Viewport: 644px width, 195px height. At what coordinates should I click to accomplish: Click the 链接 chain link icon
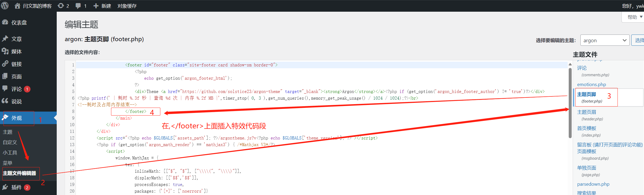pyautogui.click(x=5, y=64)
